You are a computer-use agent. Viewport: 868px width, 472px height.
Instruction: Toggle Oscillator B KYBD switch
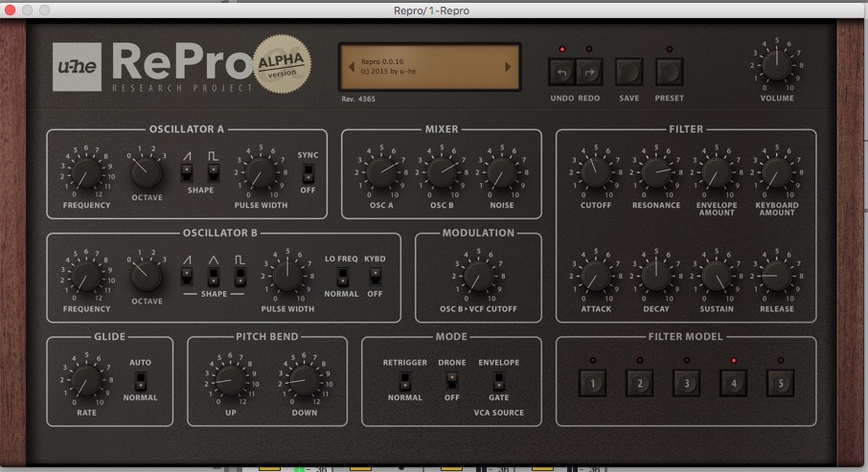tap(376, 276)
